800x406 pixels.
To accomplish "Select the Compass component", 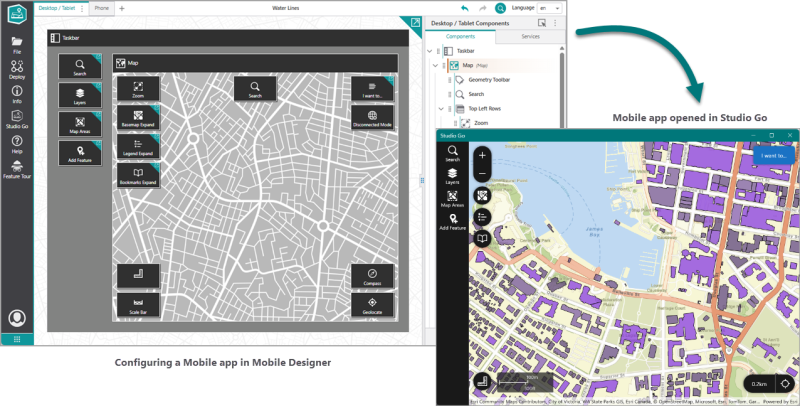I will coord(372,276).
